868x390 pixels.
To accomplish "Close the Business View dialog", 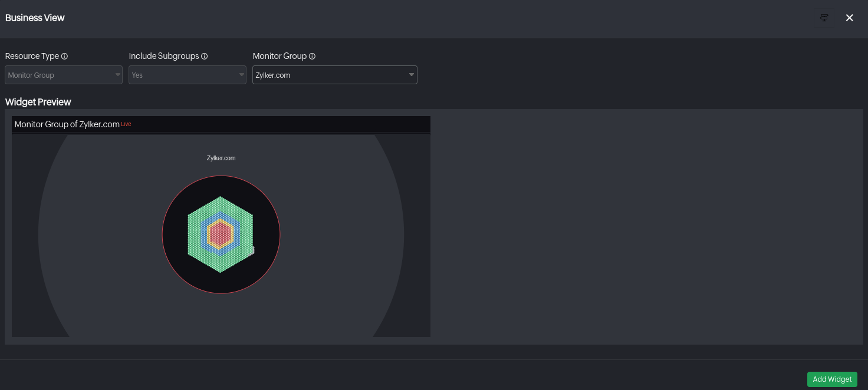I will (849, 18).
